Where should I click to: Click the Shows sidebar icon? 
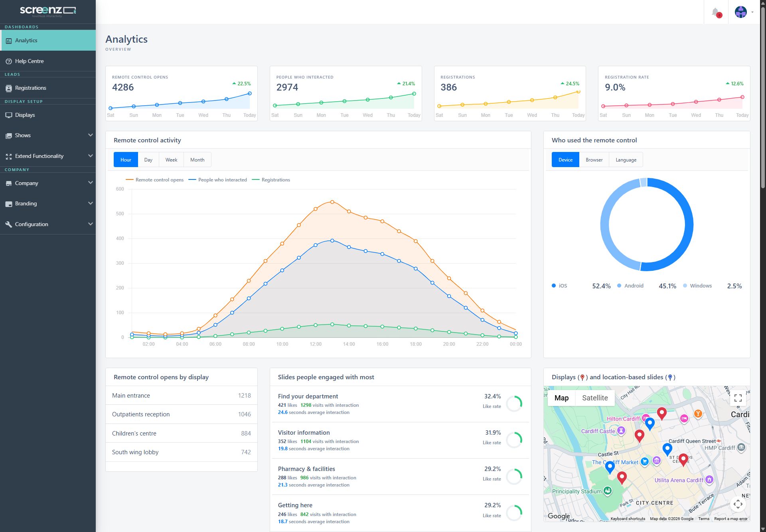9,136
